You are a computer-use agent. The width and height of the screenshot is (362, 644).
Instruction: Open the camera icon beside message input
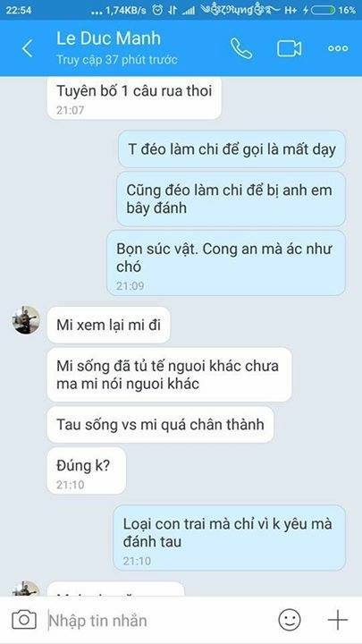pos(24,619)
